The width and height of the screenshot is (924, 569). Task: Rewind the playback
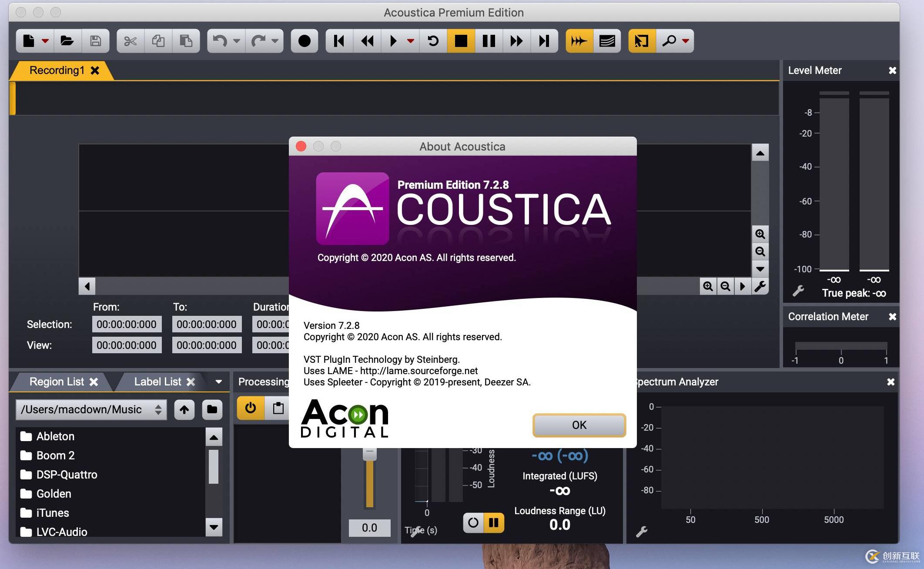pos(367,41)
